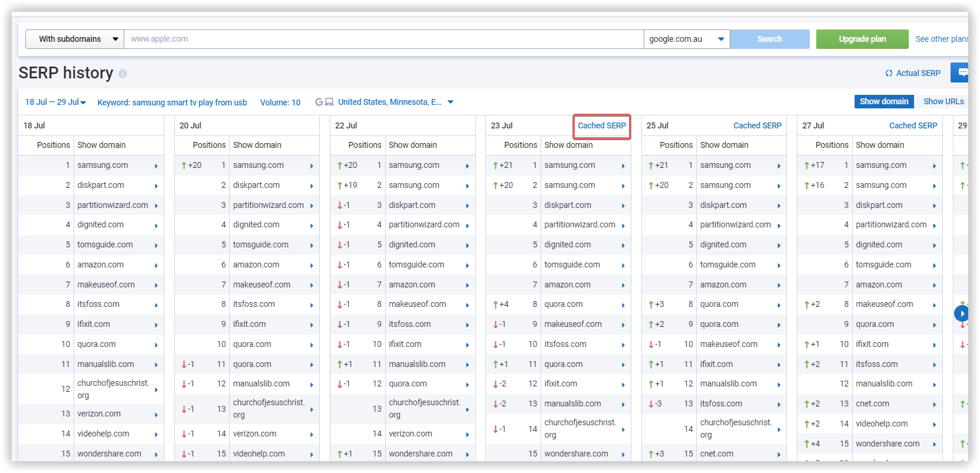Viewport: 980px width, 473px height.
Task: Expand cnet.com arrow in 25 Jul column
Action: [x=779, y=455]
